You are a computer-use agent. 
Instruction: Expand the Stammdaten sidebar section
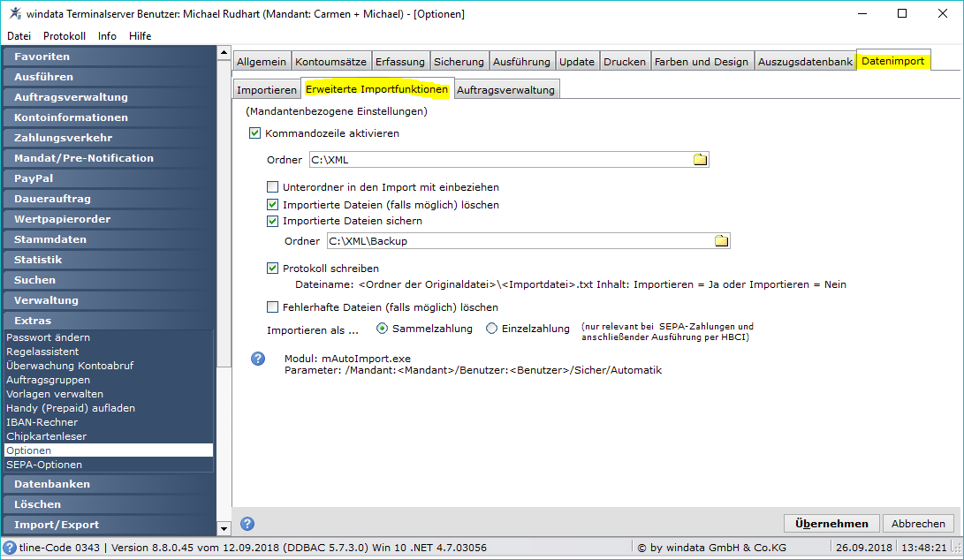pyautogui.click(x=110, y=239)
